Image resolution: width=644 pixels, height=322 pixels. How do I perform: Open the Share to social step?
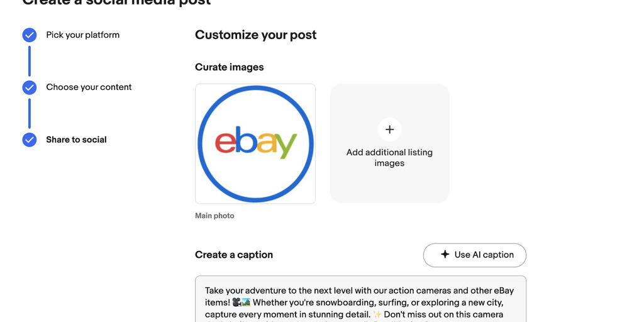click(76, 140)
